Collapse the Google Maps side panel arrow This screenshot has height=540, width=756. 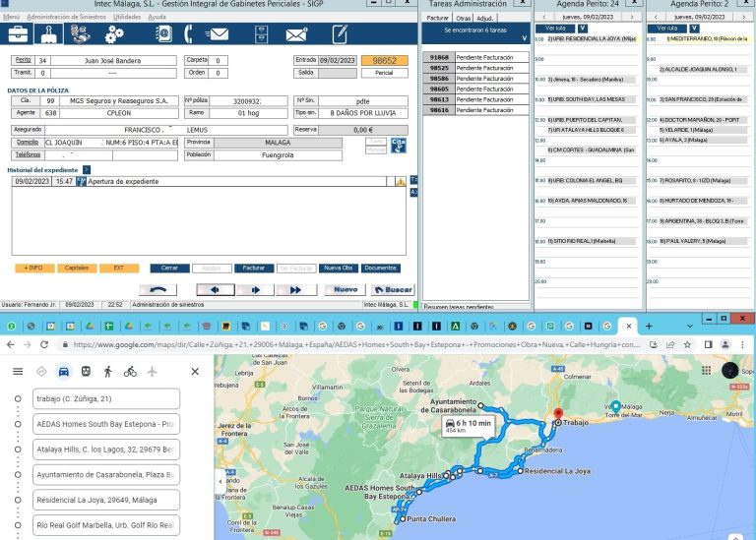coord(220,481)
